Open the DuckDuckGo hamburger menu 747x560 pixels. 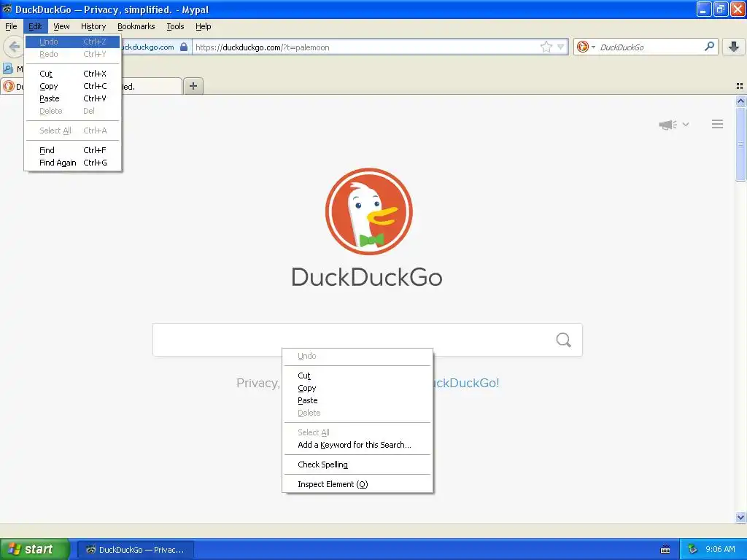(718, 124)
